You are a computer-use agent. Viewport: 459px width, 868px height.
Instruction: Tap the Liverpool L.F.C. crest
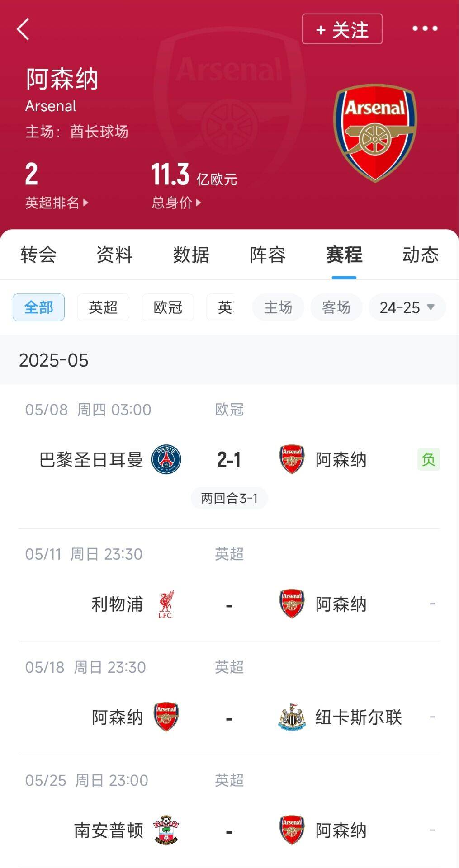point(166,604)
